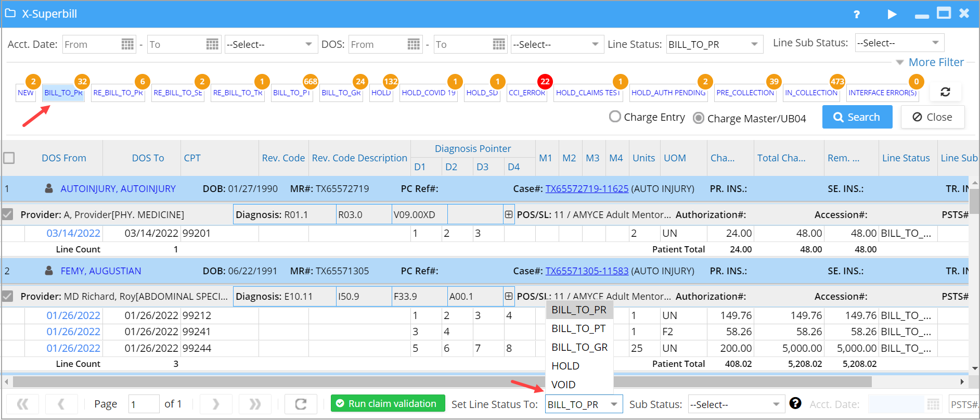Open the DOS To calendar picker
The height and width of the screenshot is (420, 980).
(x=499, y=44)
